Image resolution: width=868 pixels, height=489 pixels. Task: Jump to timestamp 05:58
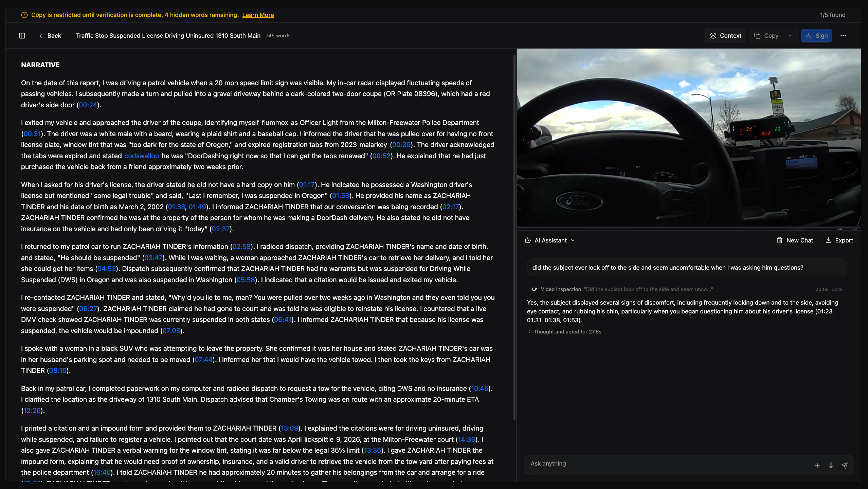coord(246,280)
